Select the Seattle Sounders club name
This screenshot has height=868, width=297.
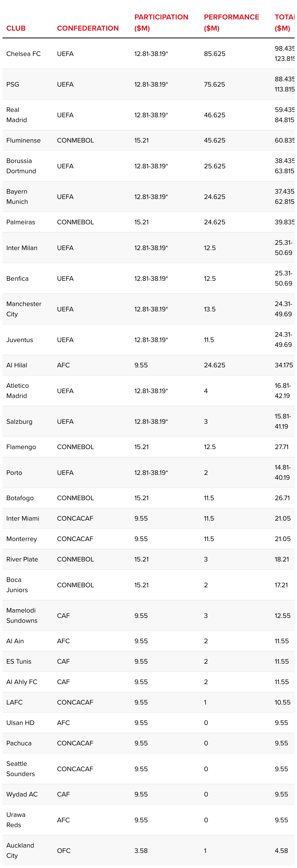[x=20, y=769]
